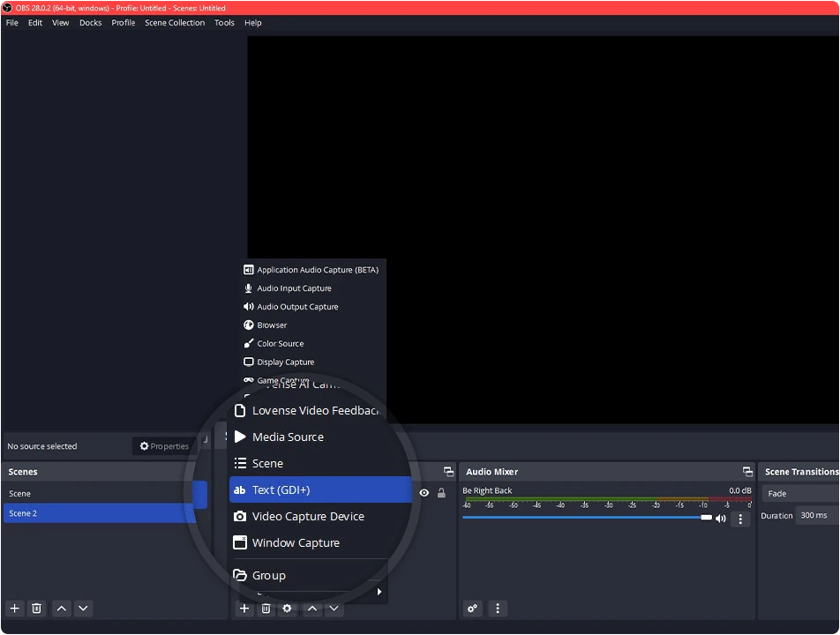Image resolution: width=840 pixels, height=635 pixels.
Task: Toggle the source lock icon
Action: [441, 493]
